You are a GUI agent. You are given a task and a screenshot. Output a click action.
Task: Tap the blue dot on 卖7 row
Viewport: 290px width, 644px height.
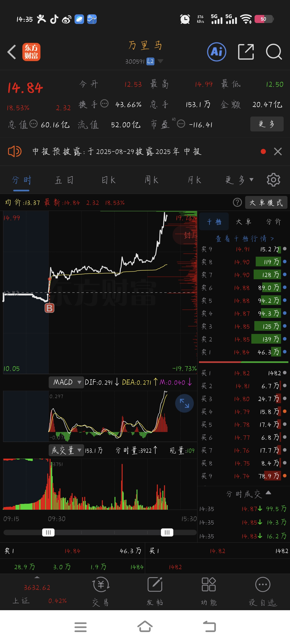(x=285, y=274)
